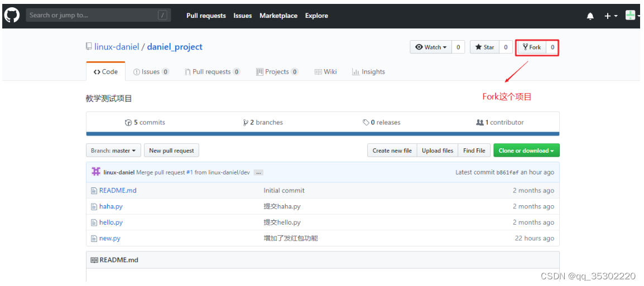Click New pull request button
This screenshot has width=644, height=286.
(x=171, y=151)
